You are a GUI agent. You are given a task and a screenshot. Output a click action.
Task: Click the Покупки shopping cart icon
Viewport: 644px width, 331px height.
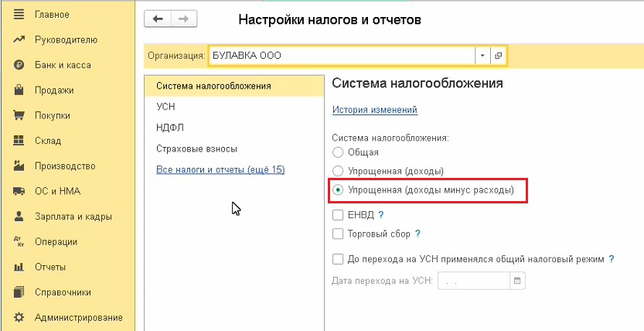pyautogui.click(x=19, y=115)
